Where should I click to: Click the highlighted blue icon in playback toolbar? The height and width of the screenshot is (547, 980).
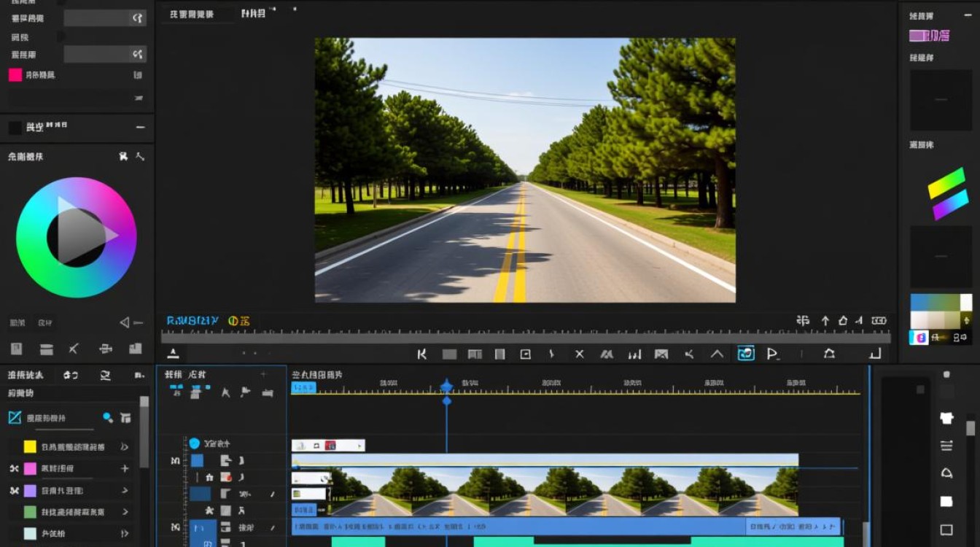746,354
